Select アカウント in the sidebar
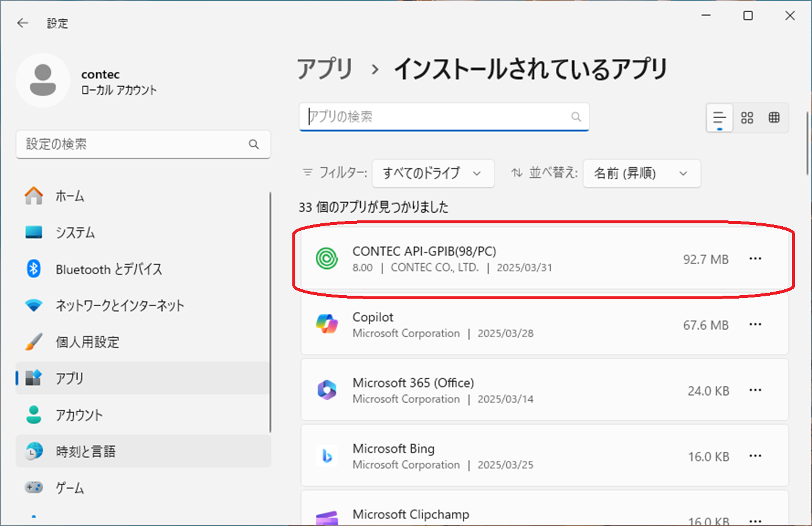 (x=143, y=414)
